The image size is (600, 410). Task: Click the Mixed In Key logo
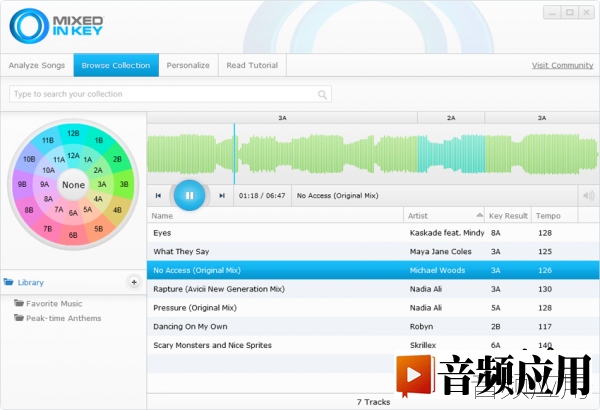56,26
